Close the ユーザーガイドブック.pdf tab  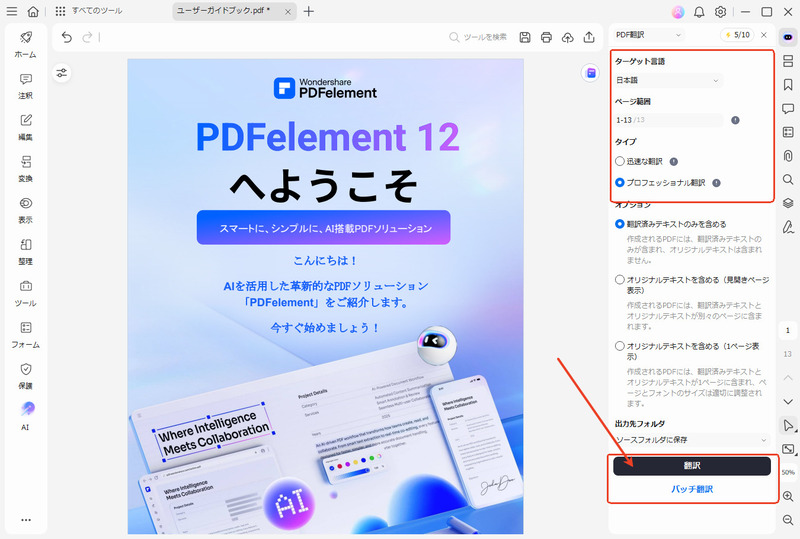pyautogui.click(x=287, y=12)
